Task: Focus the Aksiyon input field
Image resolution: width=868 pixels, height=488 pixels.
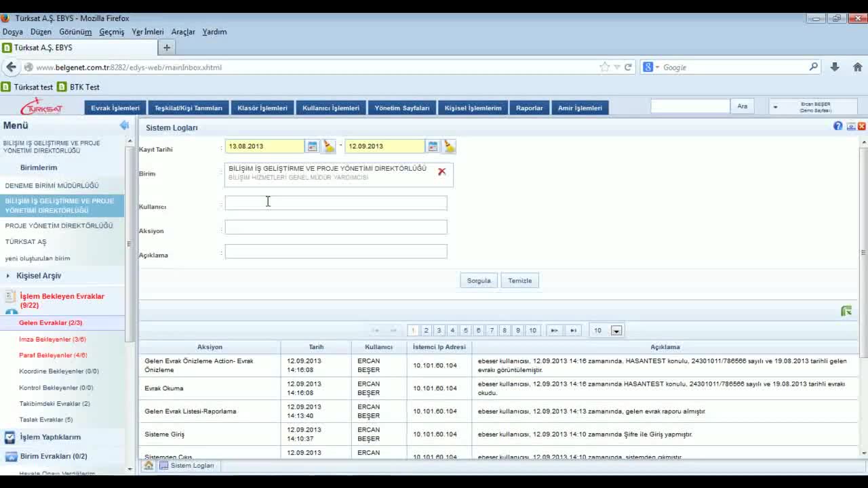Action: click(x=336, y=228)
